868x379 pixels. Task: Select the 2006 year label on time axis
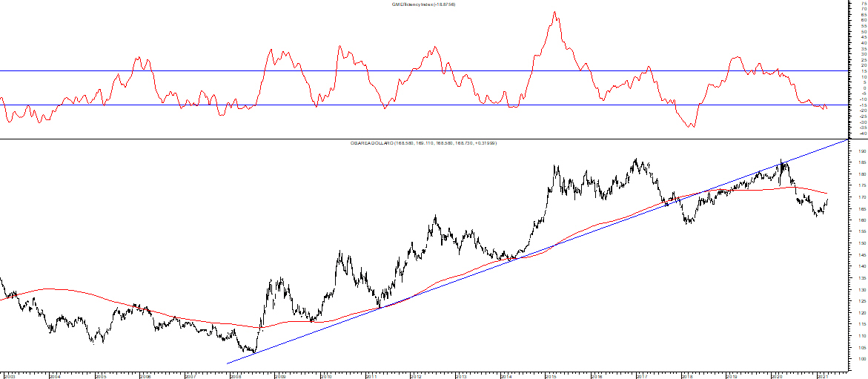click(145, 376)
